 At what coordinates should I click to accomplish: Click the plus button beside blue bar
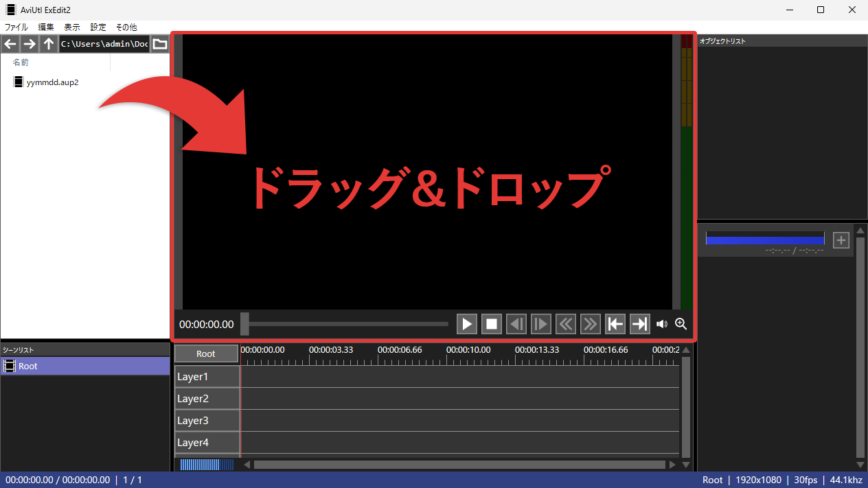(841, 240)
